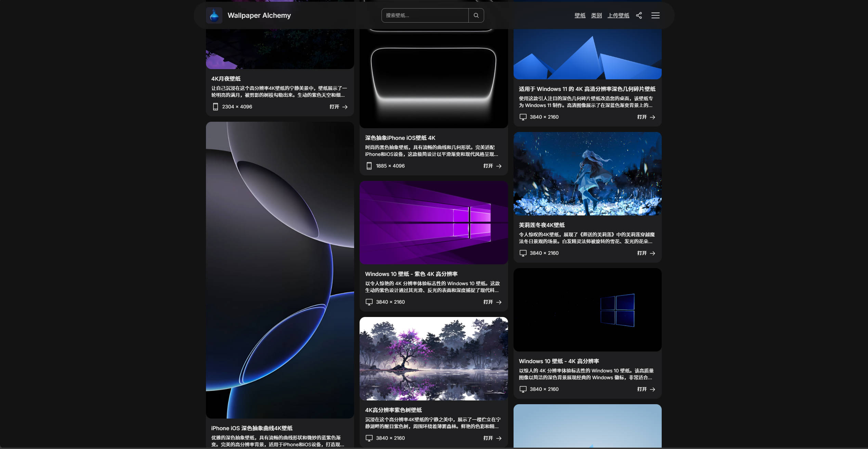Open the share icon in header
This screenshot has width=868, height=449.
point(639,15)
